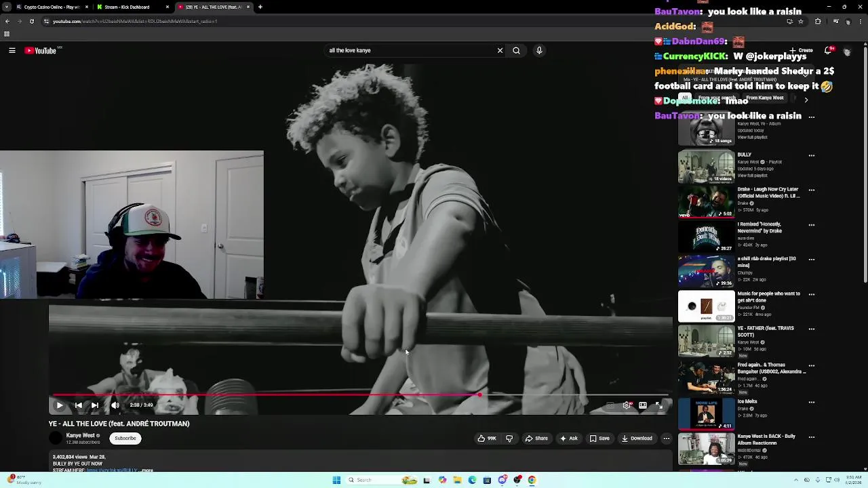The height and width of the screenshot is (488, 868).
Task: Open Drake Laugh Now Cry Later thumbnail
Action: [x=706, y=201]
